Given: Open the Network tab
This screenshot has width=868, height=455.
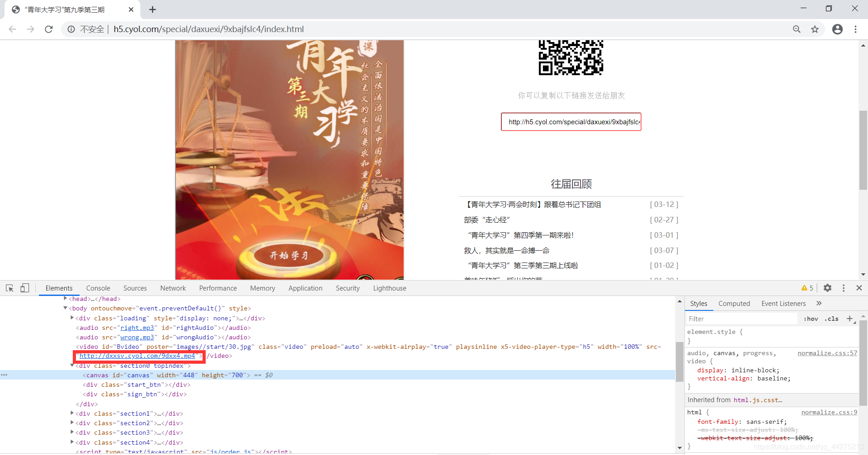Looking at the screenshot, I should (173, 288).
